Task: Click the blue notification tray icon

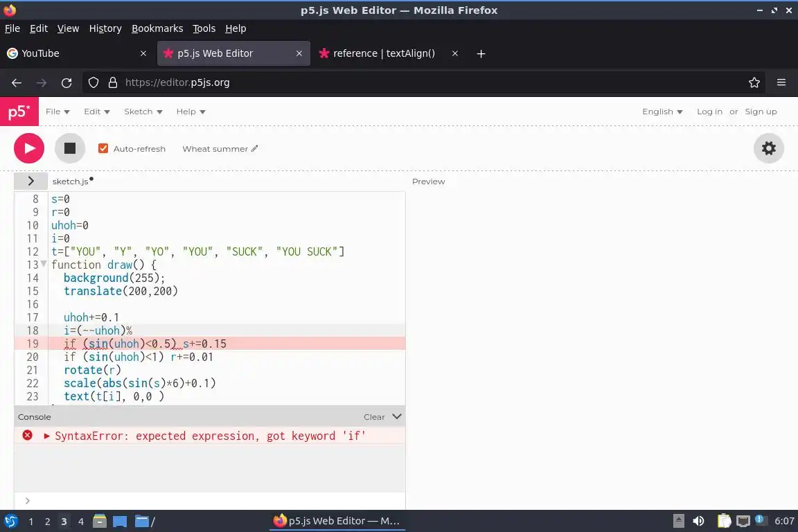Action: tap(759, 520)
